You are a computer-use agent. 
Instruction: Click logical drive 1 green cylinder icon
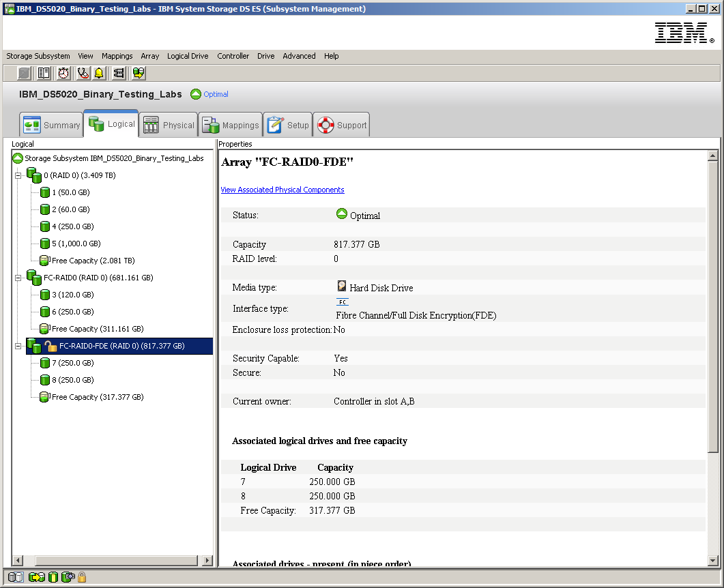[45, 192]
